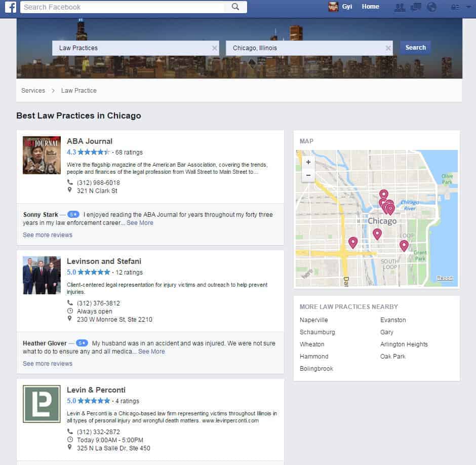Expand Sonny Stark review with See More
The height and width of the screenshot is (465, 476).
tap(140, 223)
